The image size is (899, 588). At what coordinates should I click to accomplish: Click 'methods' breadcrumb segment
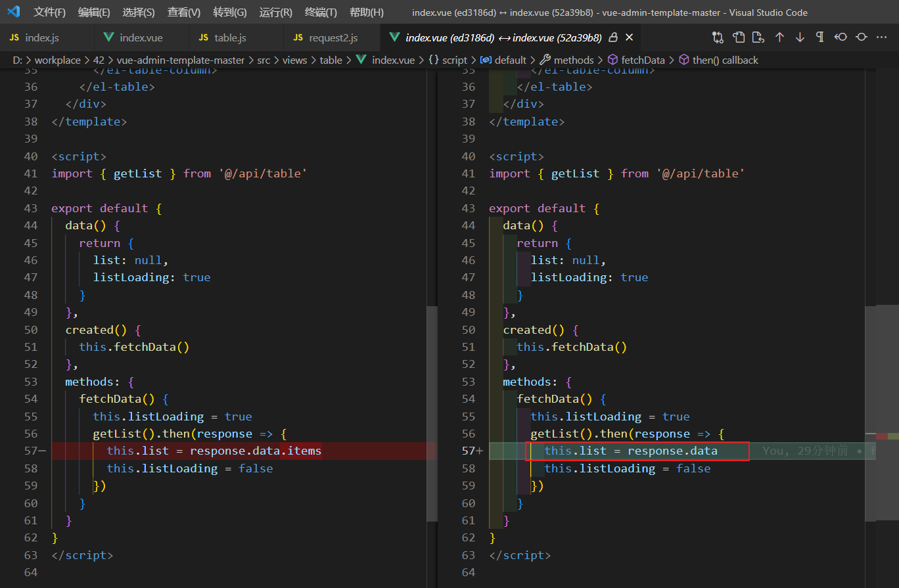[574, 60]
